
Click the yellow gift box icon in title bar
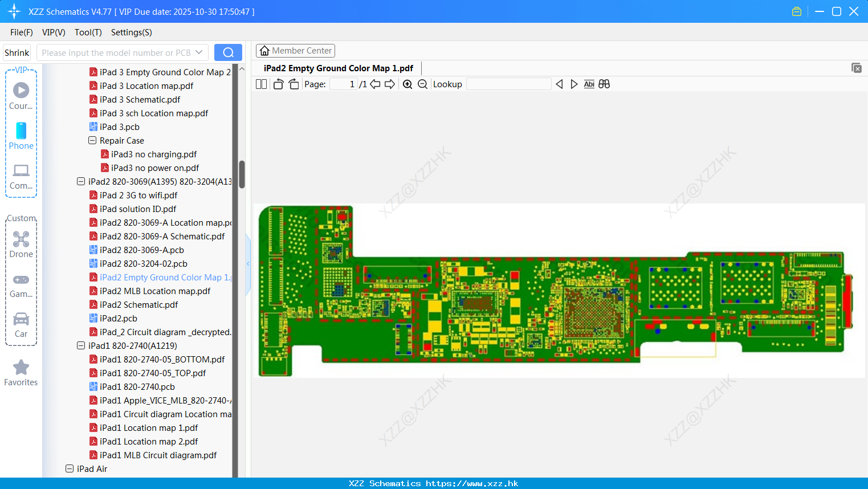tap(797, 11)
